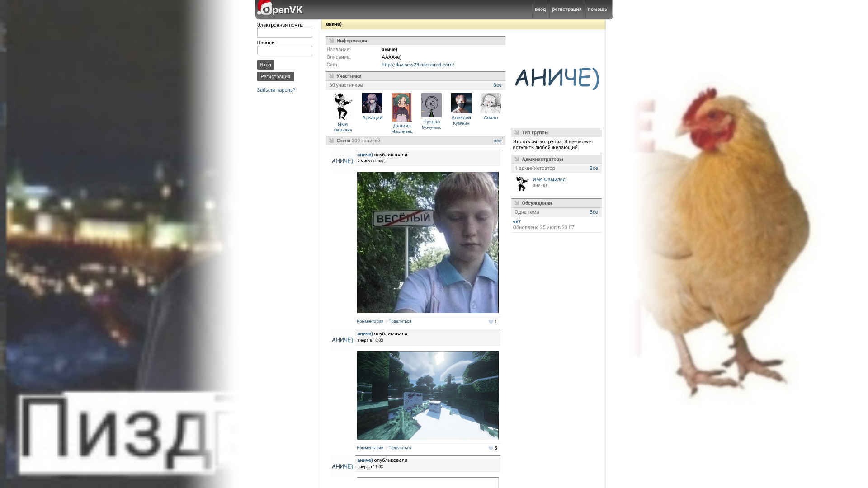Collapse the Участники section arrow

coord(331,76)
